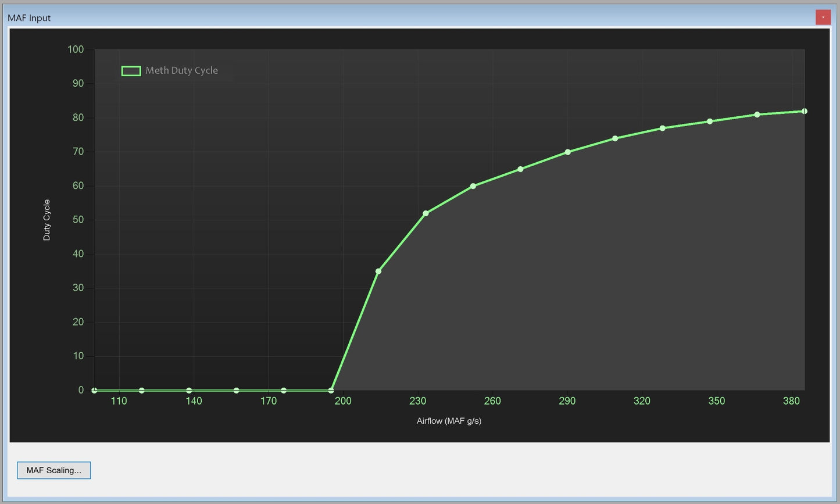The image size is (840, 504).
Task: Close the MAF Input window
Action: [x=823, y=17]
